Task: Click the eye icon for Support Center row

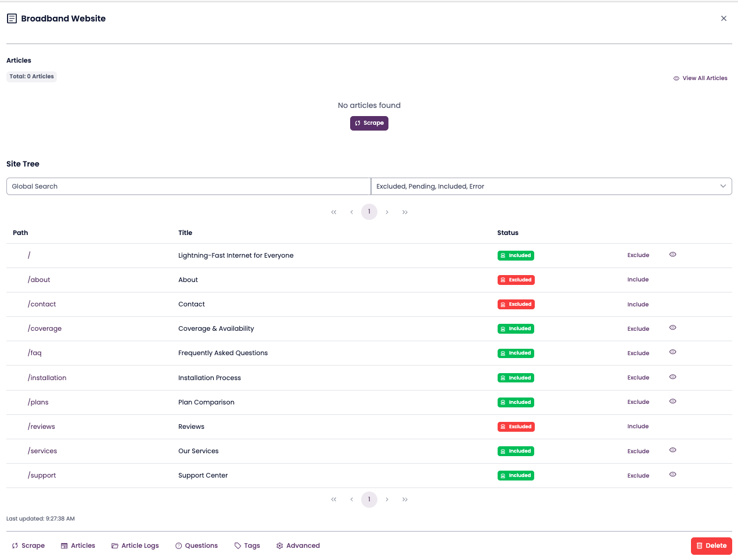Action: point(672,475)
